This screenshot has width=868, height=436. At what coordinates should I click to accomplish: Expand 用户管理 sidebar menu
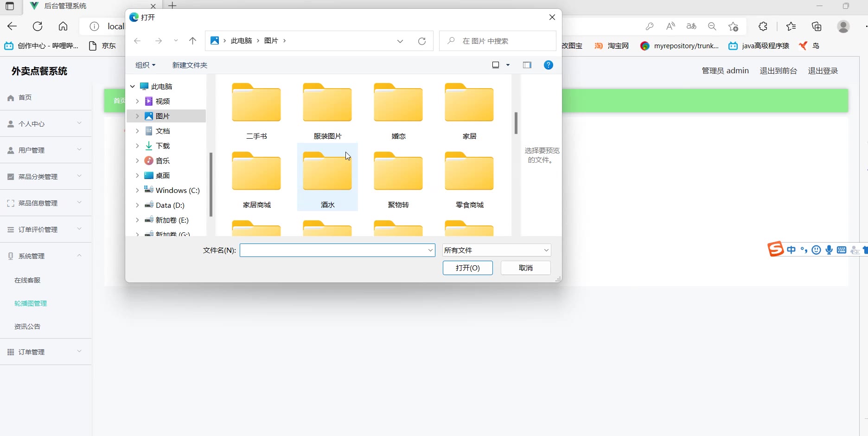coord(45,150)
